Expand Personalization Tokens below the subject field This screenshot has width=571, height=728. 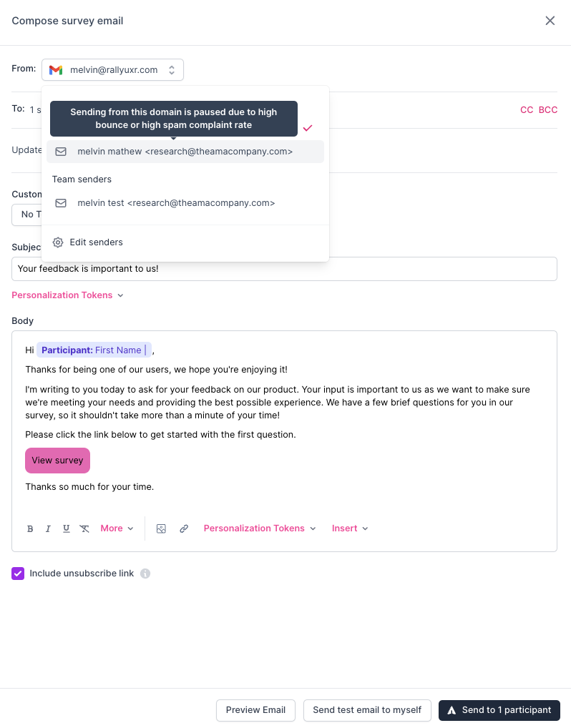coord(67,295)
